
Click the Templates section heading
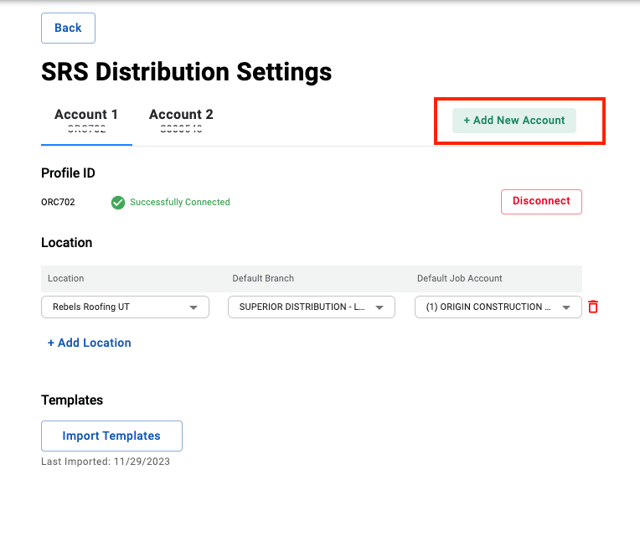click(x=72, y=400)
